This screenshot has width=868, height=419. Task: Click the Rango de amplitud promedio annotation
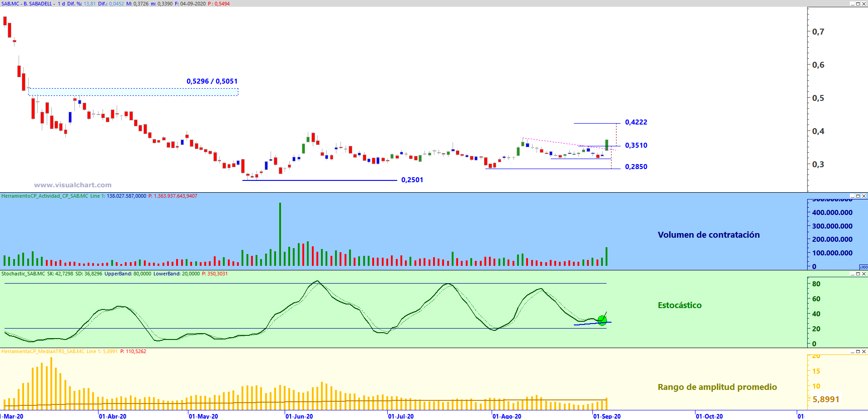717,387
